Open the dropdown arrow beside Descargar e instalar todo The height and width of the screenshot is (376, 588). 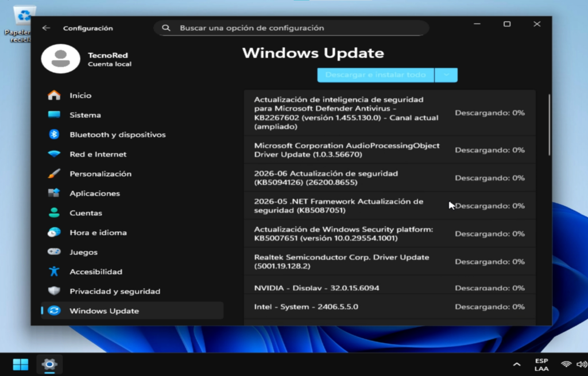[446, 75]
